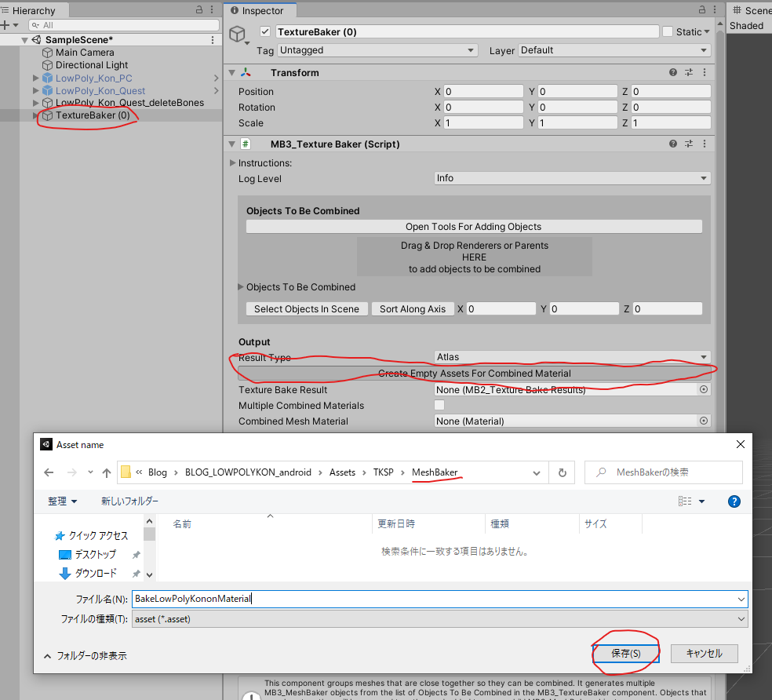Click the Position X input field
The image size is (772, 700).
483,92
